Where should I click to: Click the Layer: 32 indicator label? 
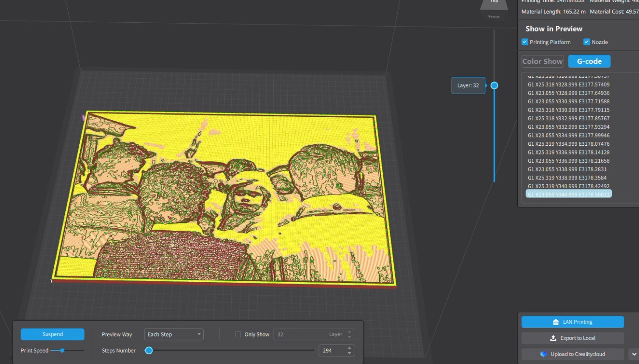468,85
